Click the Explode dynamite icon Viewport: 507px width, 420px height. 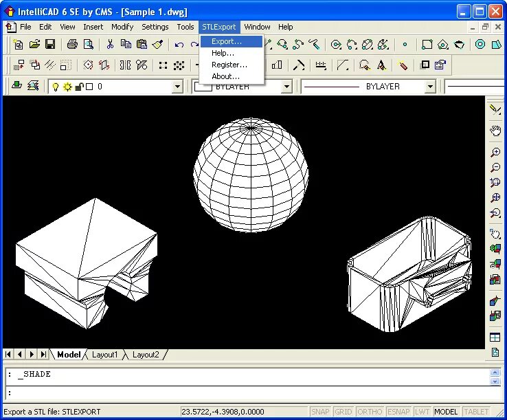403,65
